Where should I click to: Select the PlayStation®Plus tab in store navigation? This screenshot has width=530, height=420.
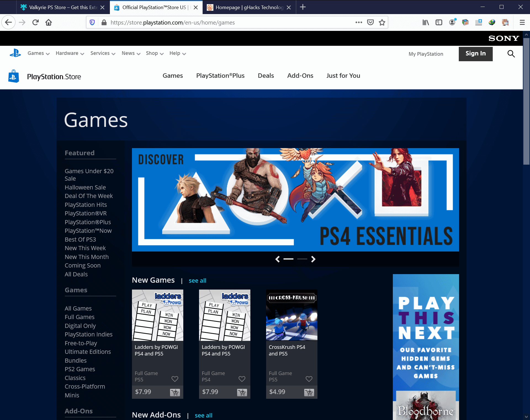[220, 76]
